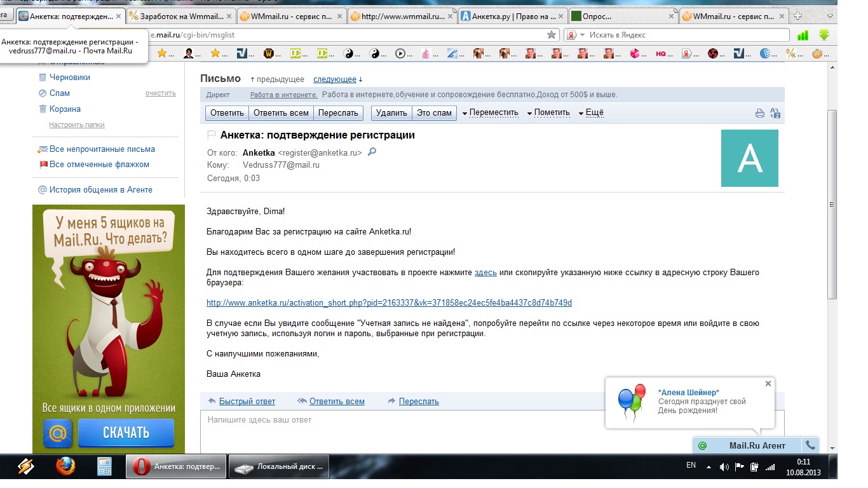
Task: Open the Настроить папки link
Action: click(77, 125)
